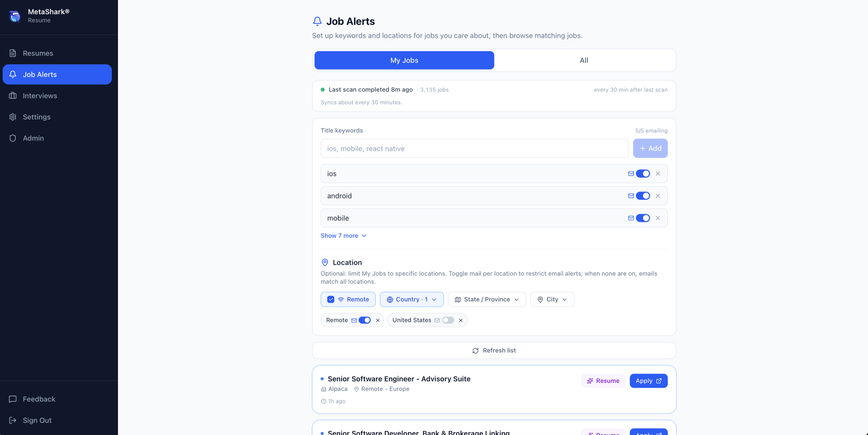Sign out via the sidebar

pyautogui.click(x=57, y=420)
